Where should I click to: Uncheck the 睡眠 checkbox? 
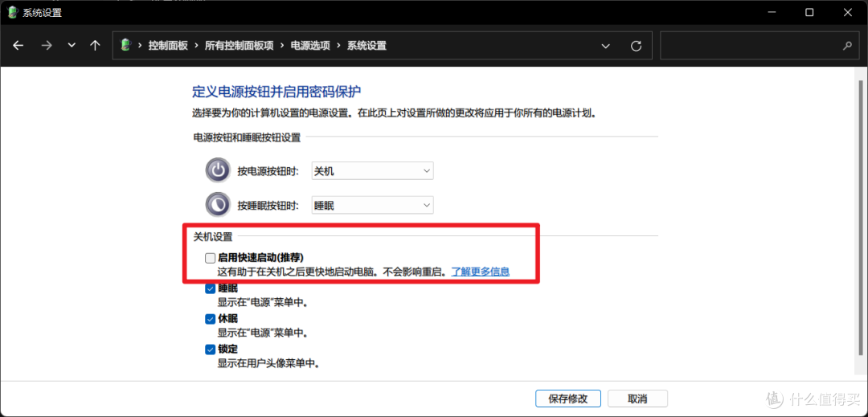click(210, 288)
